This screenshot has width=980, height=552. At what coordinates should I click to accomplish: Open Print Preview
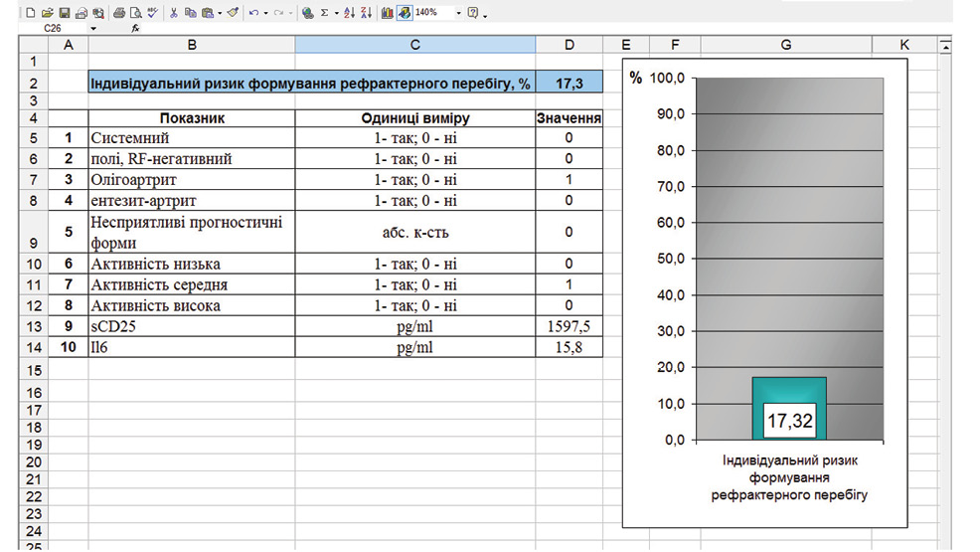(x=135, y=13)
